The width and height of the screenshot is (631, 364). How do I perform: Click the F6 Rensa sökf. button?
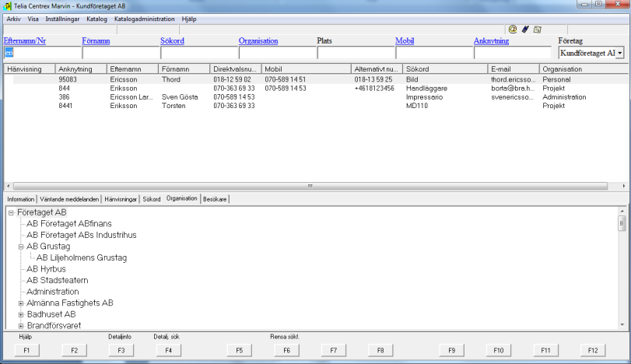[286, 350]
